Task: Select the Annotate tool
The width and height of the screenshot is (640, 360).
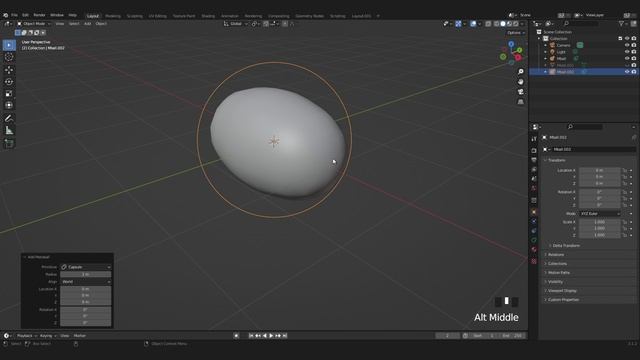Action: click(x=9, y=118)
